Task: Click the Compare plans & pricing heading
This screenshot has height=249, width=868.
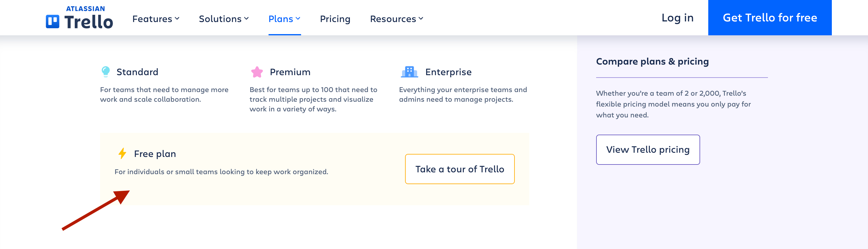Action: pyautogui.click(x=653, y=61)
